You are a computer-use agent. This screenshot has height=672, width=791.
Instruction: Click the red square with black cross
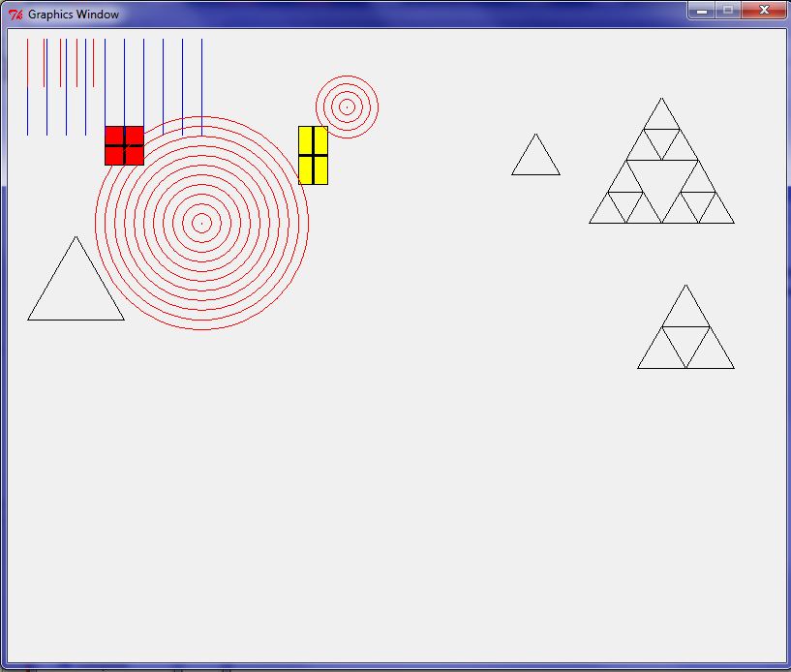coord(124,145)
